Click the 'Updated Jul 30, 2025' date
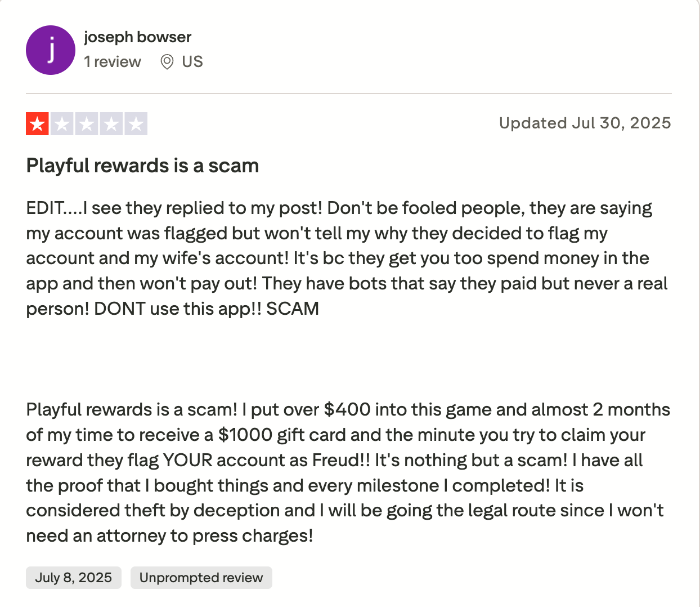700x607 pixels. click(x=585, y=123)
